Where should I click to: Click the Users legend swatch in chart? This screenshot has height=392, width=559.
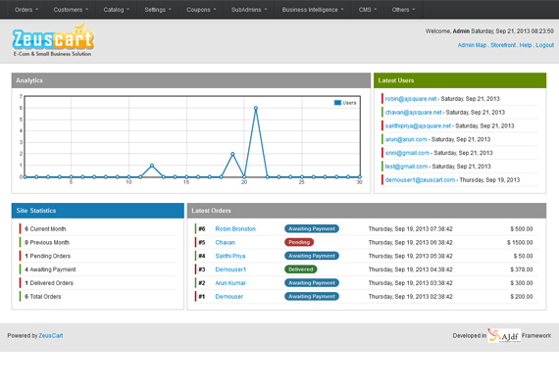(337, 103)
